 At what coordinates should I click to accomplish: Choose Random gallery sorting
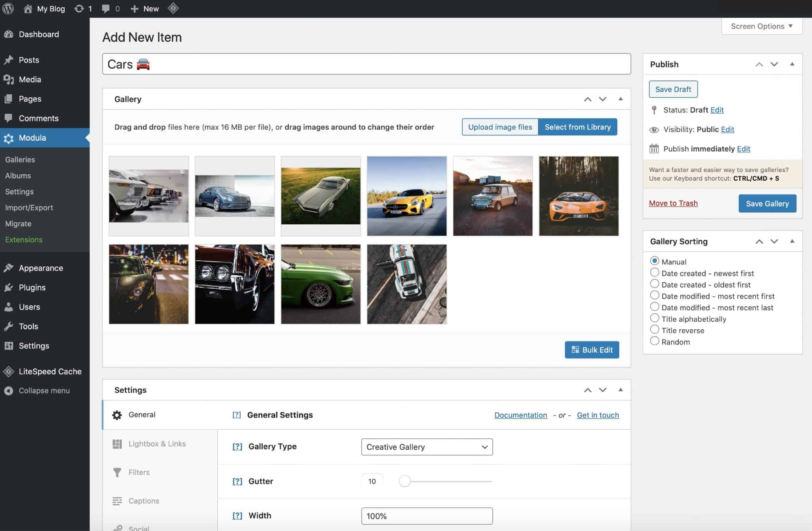655,341
